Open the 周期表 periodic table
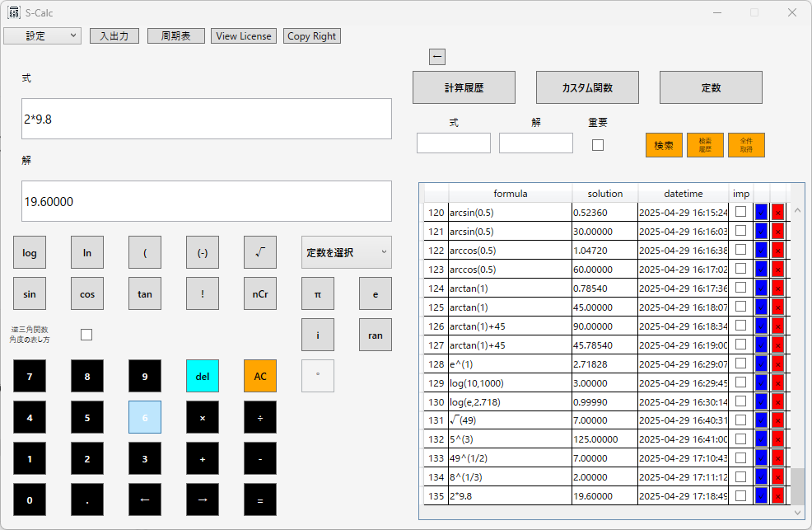 (176, 35)
